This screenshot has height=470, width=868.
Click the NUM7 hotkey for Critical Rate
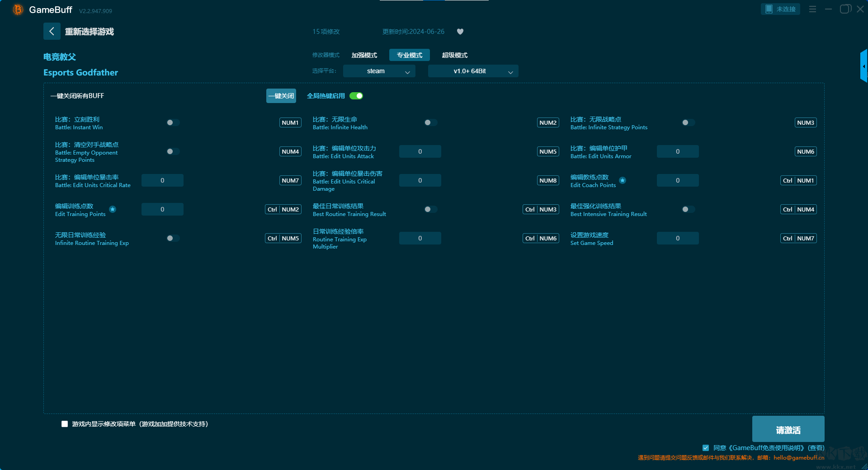(290, 180)
